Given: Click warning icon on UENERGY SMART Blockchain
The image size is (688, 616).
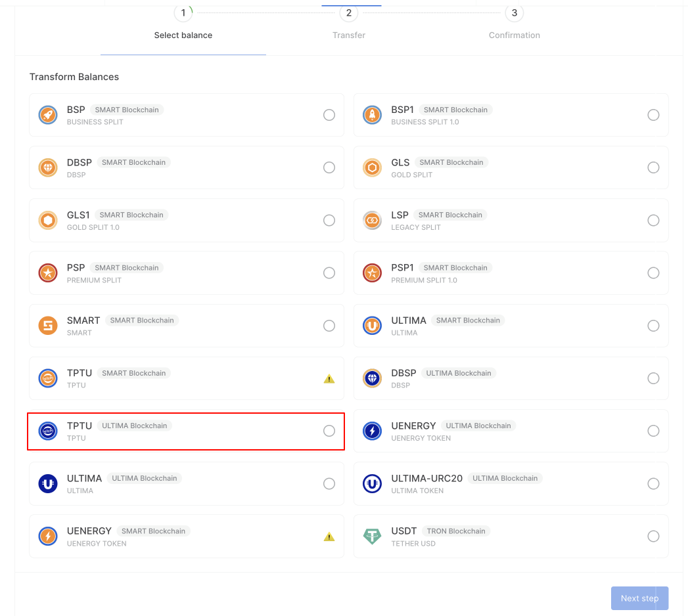Looking at the screenshot, I should point(329,537).
